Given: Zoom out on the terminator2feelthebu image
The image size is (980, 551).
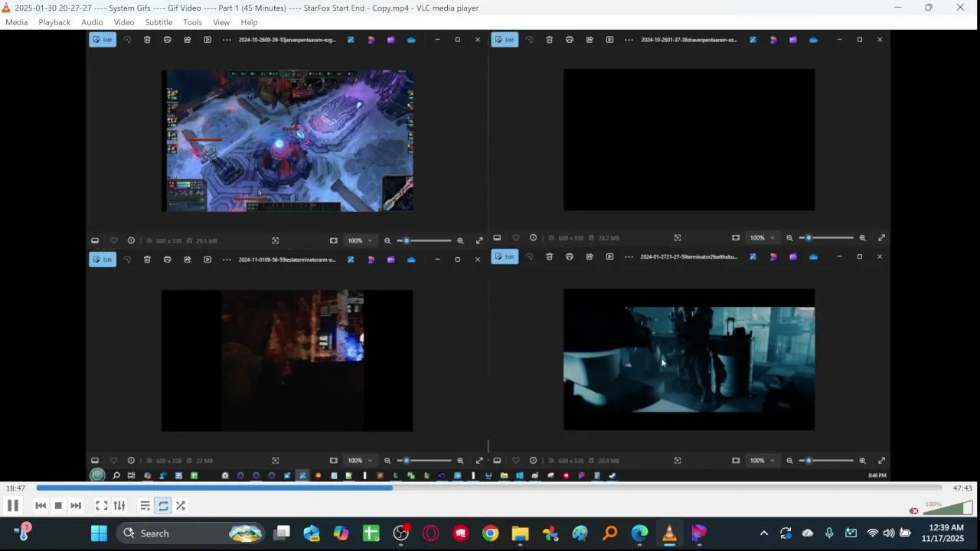Looking at the screenshot, I should (x=789, y=461).
